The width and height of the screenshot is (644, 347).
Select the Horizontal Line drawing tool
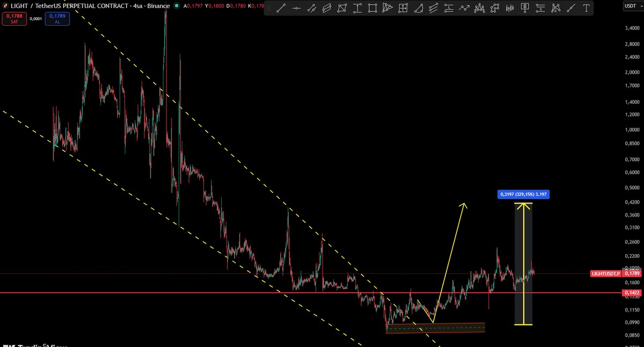296,8
